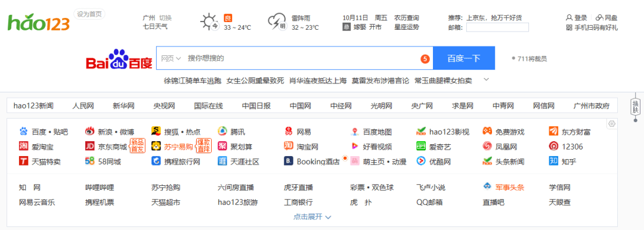The height and width of the screenshot is (230, 644).
Task: Open the 网盘 link
Action: coord(606,18)
